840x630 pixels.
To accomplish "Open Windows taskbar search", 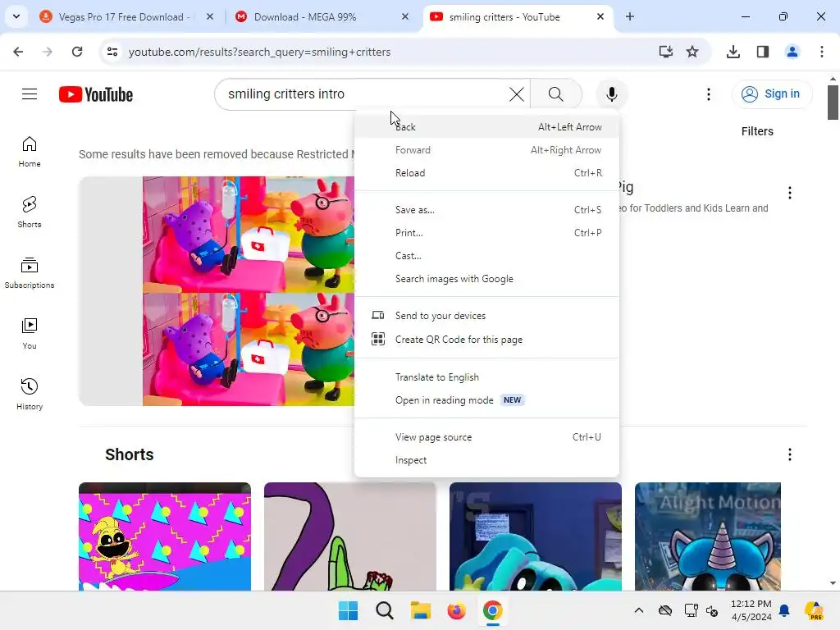I will [x=384, y=610].
